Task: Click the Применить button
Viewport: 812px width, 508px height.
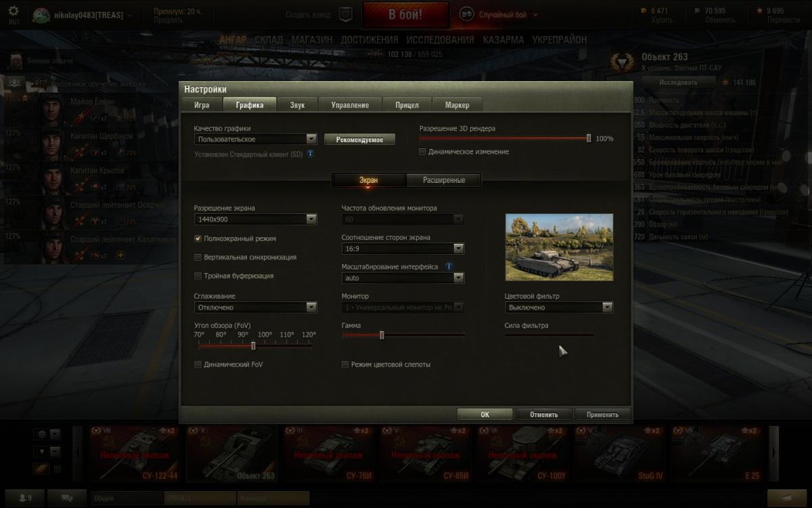Action: tap(602, 415)
